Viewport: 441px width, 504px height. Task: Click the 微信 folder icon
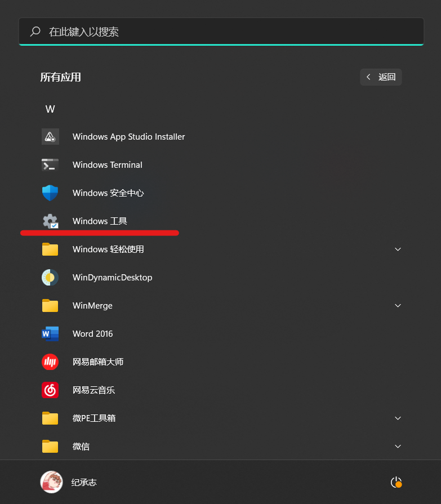coord(50,446)
